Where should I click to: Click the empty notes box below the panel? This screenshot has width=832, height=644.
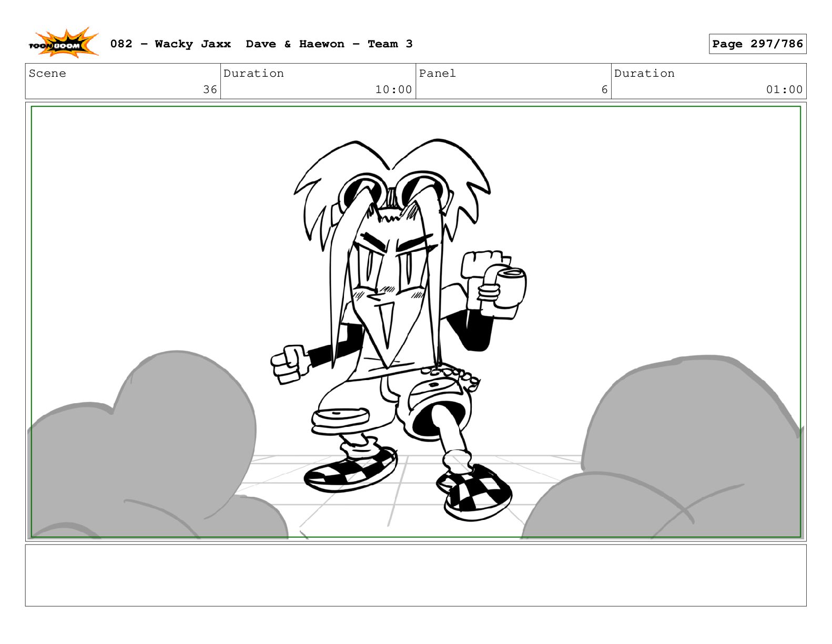[415, 575]
